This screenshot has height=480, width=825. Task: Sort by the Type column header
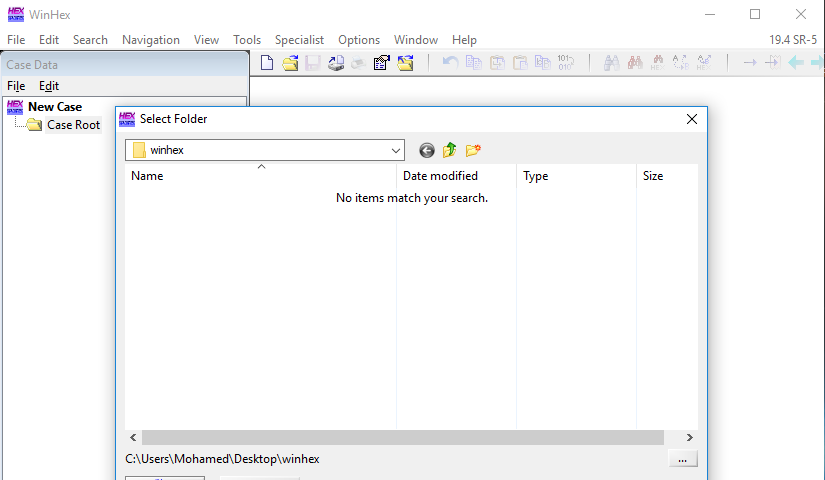[x=576, y=176]
